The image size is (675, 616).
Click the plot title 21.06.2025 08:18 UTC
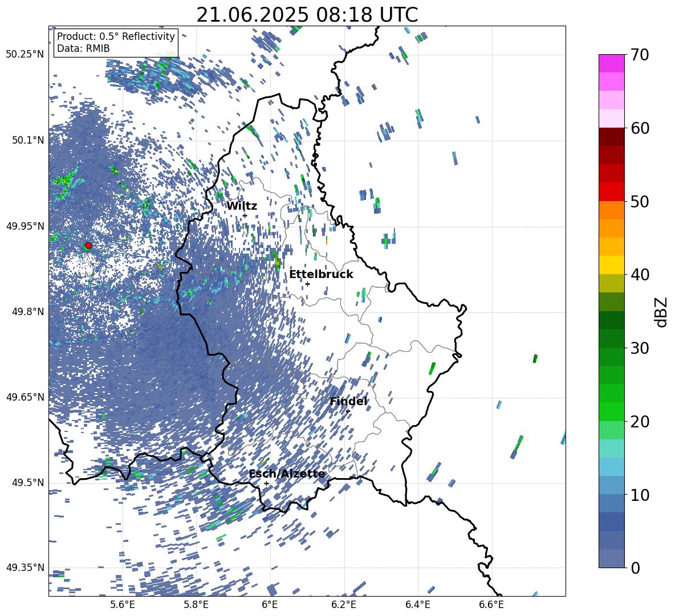point(307,15)
